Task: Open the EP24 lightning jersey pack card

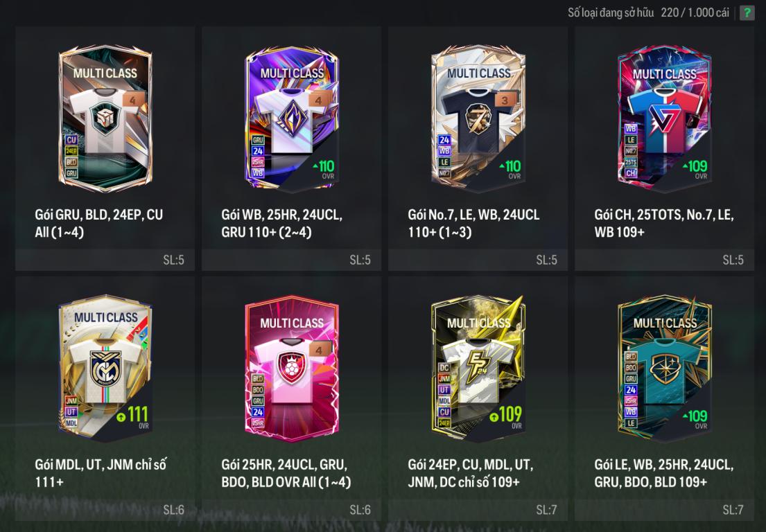Action: [x=478, y=369]
